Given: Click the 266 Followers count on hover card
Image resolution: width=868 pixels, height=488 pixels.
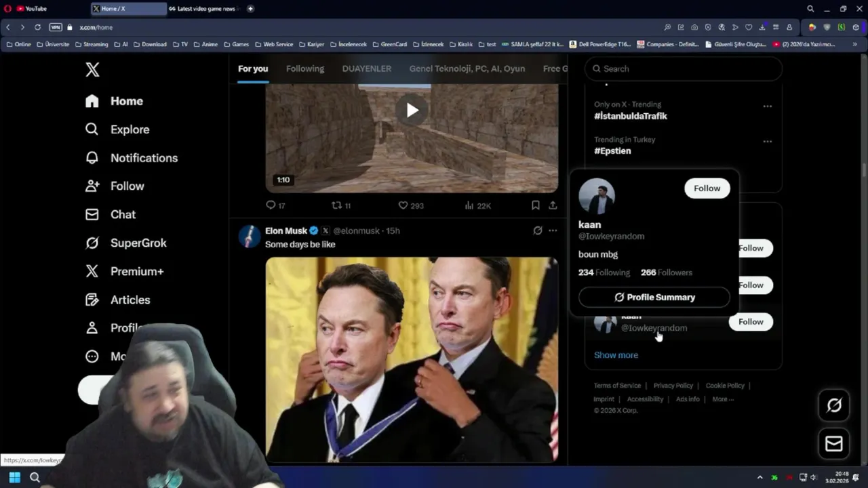Looking at the screenshot, I should pyautogui.click(x=667, y=272).
